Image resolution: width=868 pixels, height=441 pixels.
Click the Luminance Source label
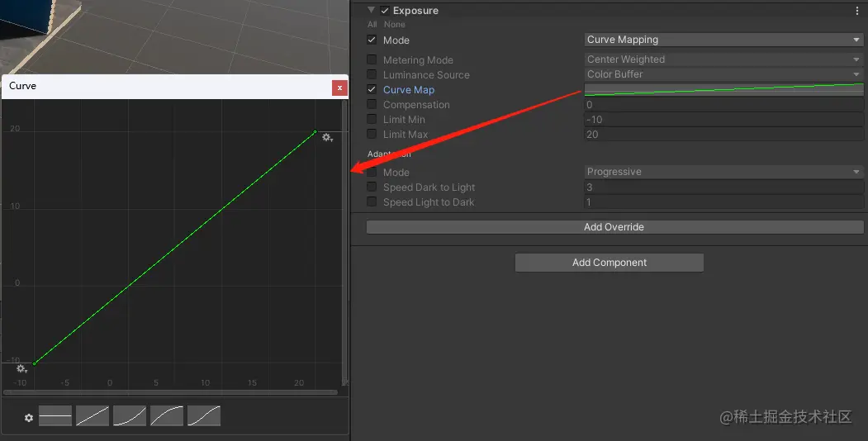[426, 74]
